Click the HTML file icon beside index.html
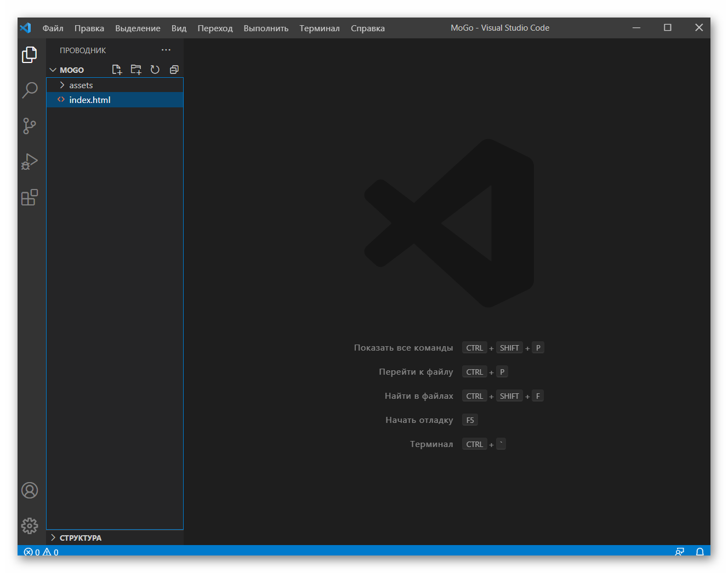The image size is (728, 573). 61,100
